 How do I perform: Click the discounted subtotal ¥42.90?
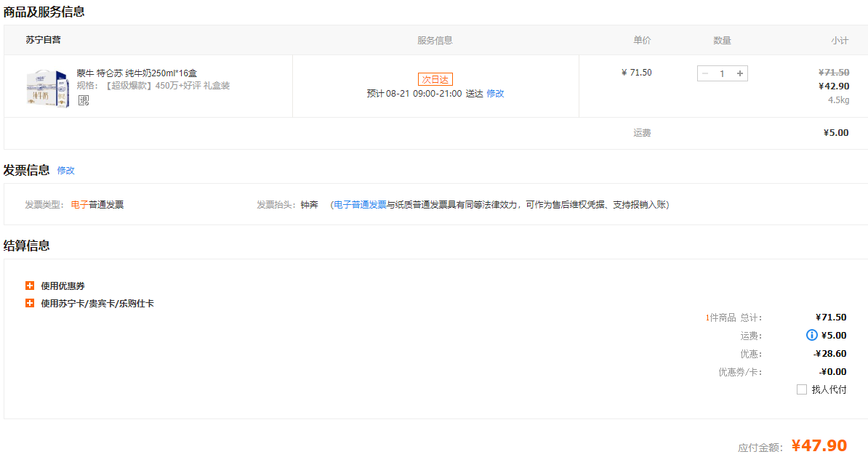(x=834, y=86)
